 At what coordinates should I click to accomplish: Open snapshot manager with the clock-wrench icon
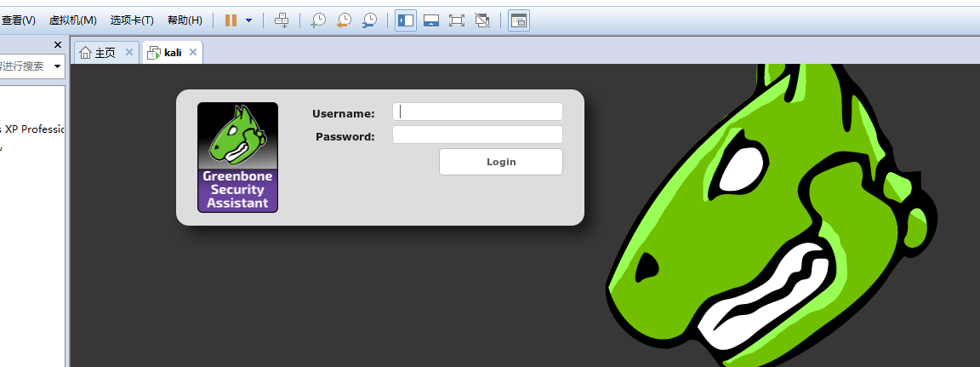point(369,20)
